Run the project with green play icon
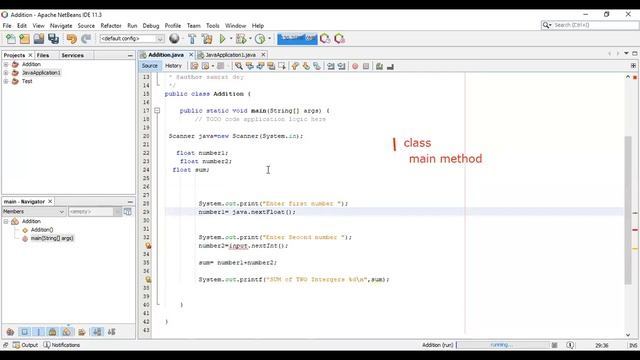640x360 pixels. click(222, 39)
